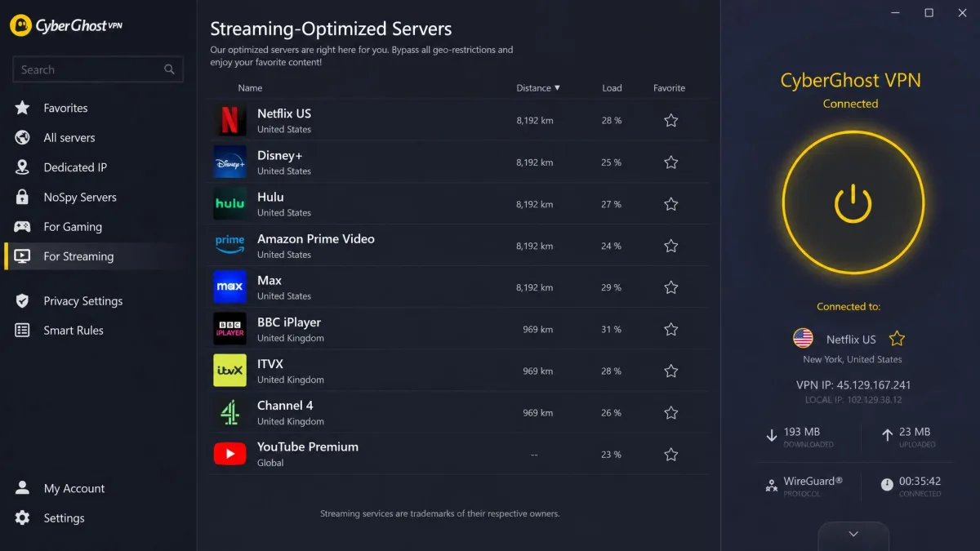Viewport: 980px width, 551px height.
Task: Click the 31 % load value
Action: (x=611, y=329)
